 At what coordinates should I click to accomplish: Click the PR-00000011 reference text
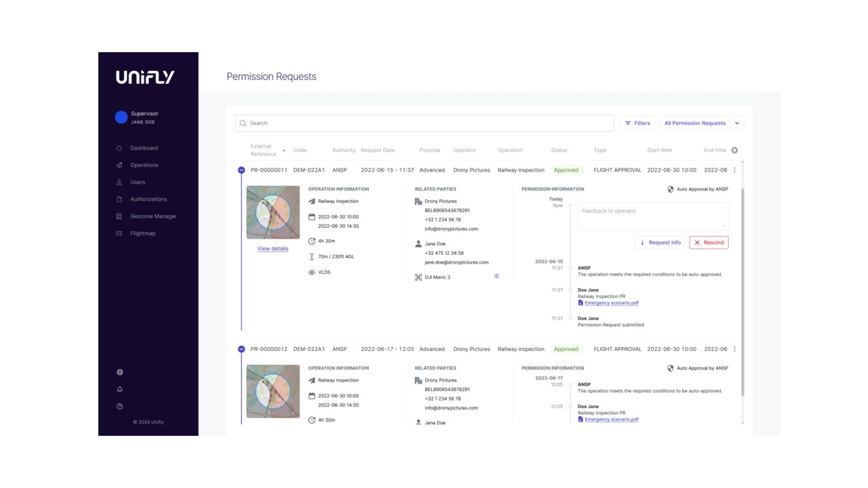[269, 170]
